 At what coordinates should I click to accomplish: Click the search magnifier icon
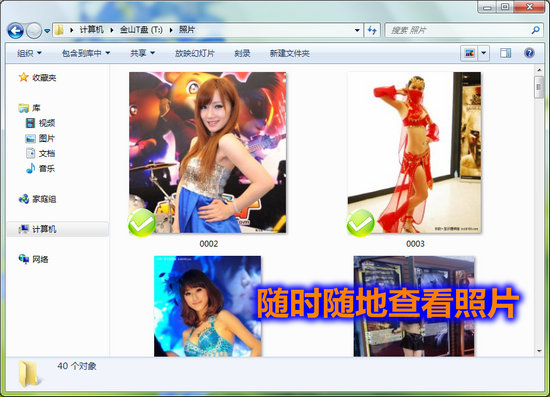coord(535,31)
